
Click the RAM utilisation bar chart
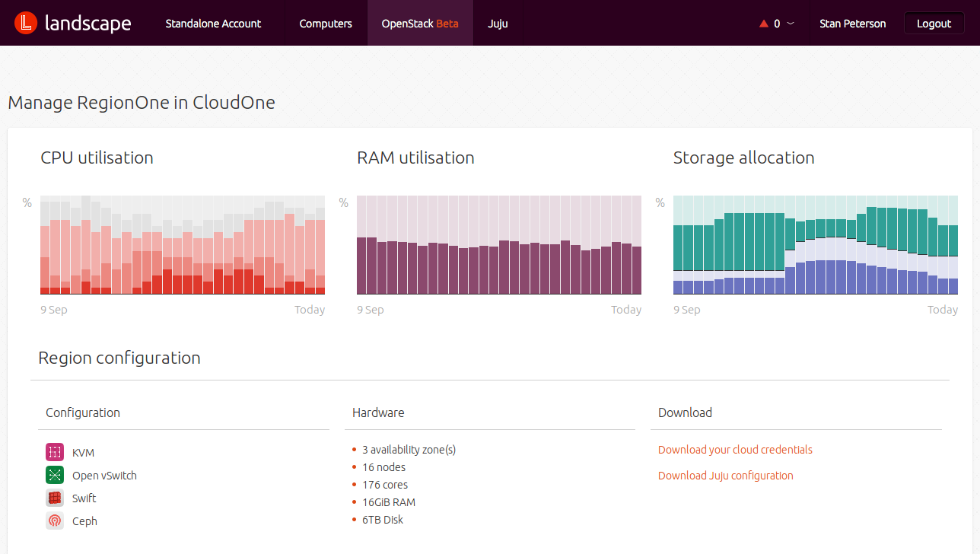pyautogui.click(x=499, y=245)
